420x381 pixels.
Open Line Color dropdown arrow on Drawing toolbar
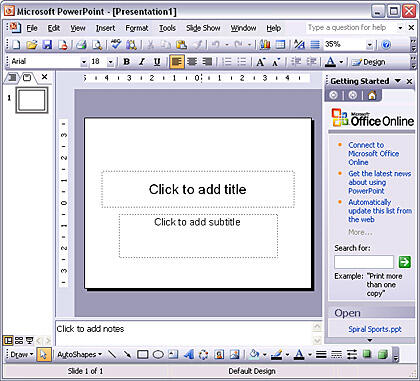tap(287, 355)
